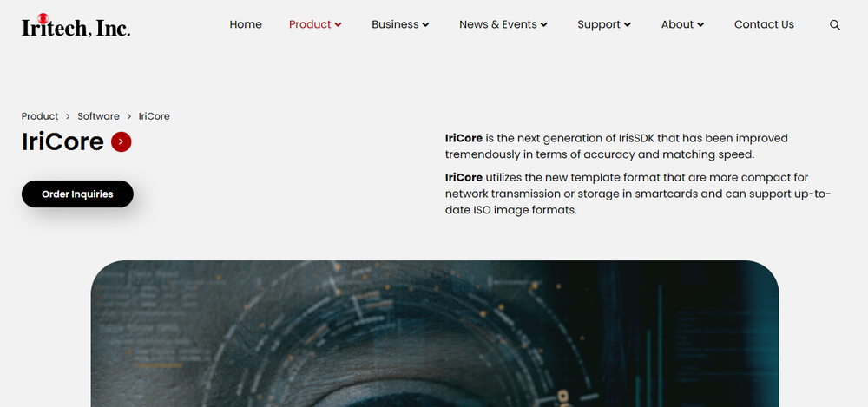The width and height of the screenshot is (868, 407).
Task: Click the large IriCore page heading
Action: point(62,141)
